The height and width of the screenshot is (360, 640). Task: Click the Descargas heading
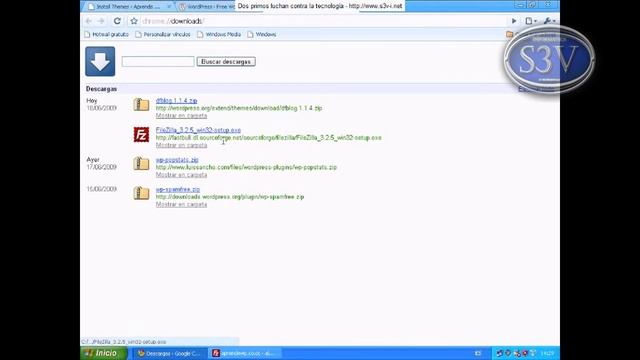coord(101,89)
